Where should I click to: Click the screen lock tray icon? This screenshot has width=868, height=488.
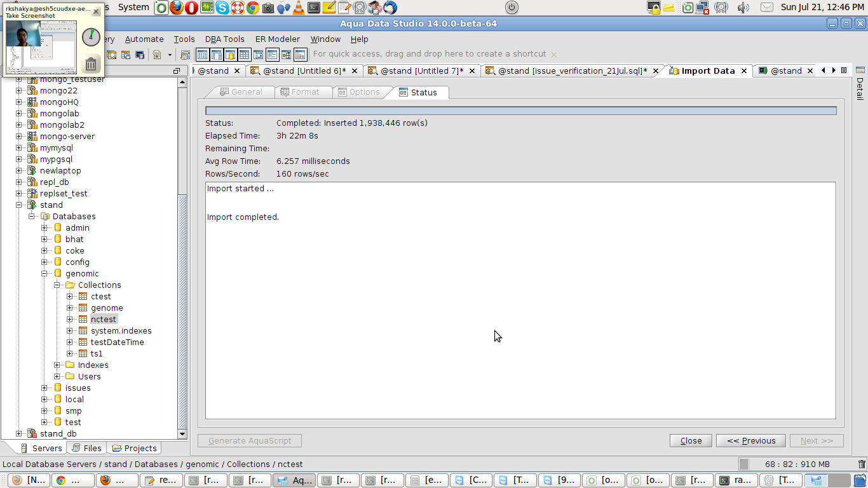[x=654, y=8]
